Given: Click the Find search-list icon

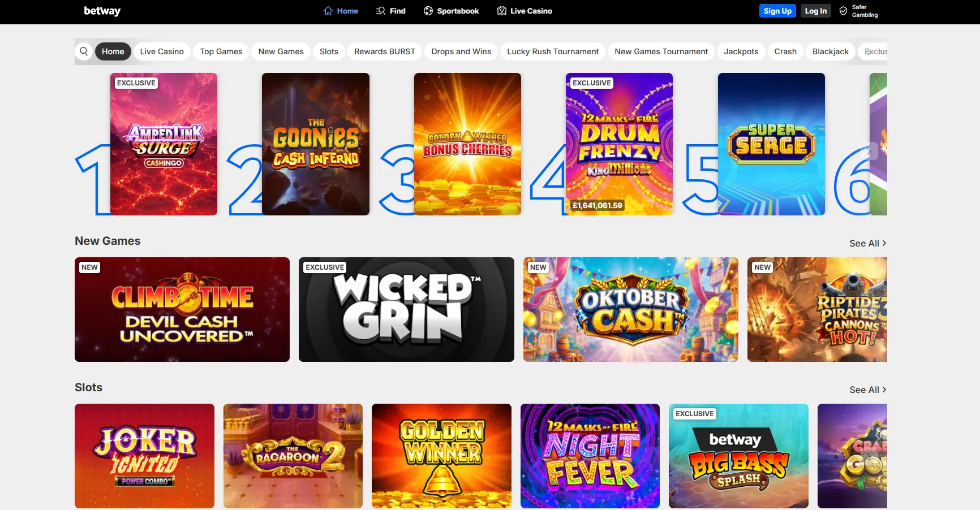Looking at the screenshot, I should point(381,11).
